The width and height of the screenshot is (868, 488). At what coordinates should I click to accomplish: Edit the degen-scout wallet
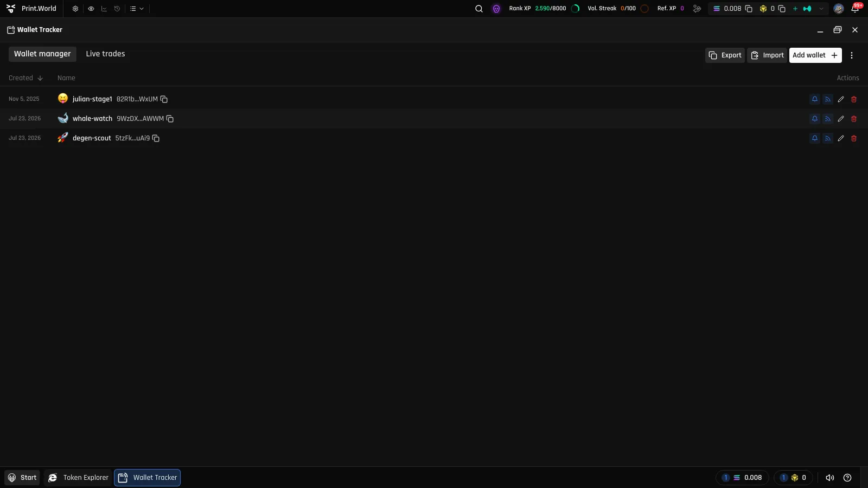click(x=841, y=138)
